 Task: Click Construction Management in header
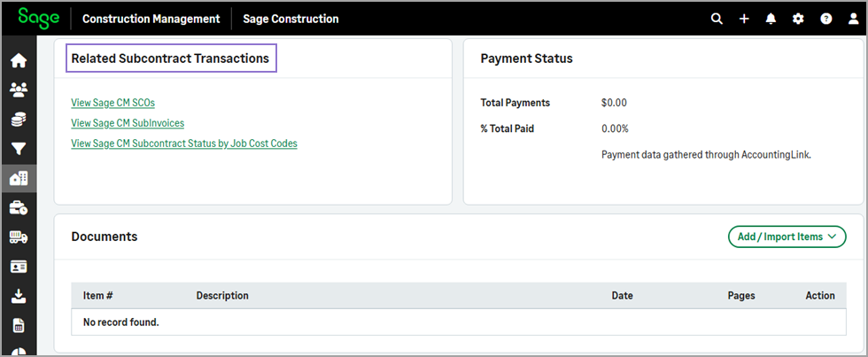coord(151,19)
